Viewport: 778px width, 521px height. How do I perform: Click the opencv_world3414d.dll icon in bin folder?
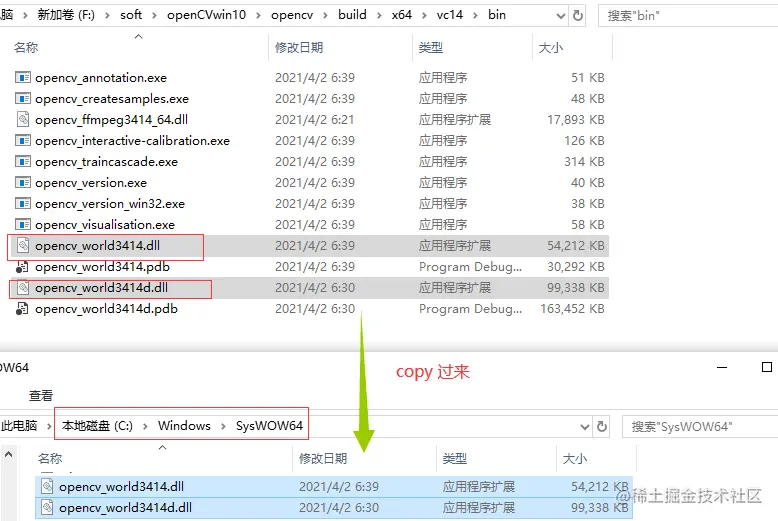click(23, 287)
